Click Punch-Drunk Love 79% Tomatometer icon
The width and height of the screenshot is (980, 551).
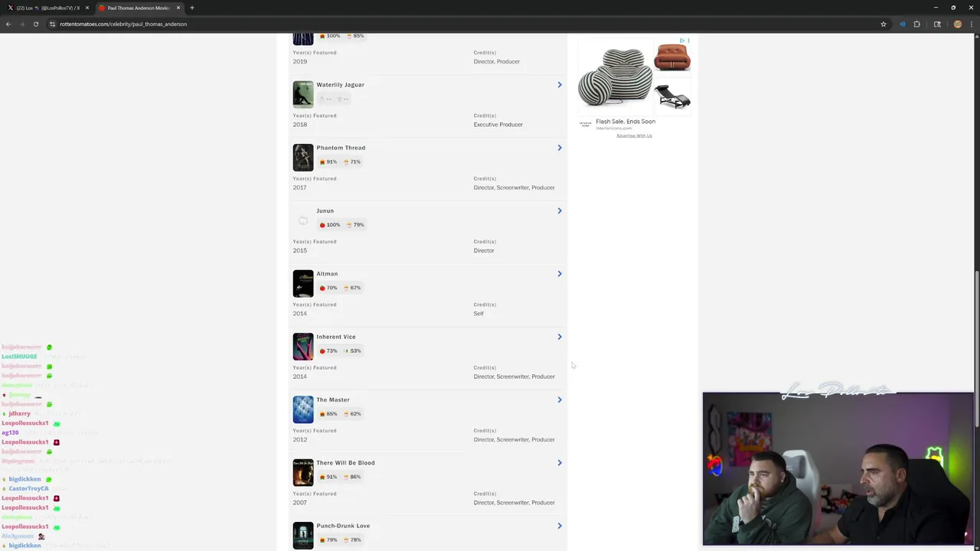[322, 540]
